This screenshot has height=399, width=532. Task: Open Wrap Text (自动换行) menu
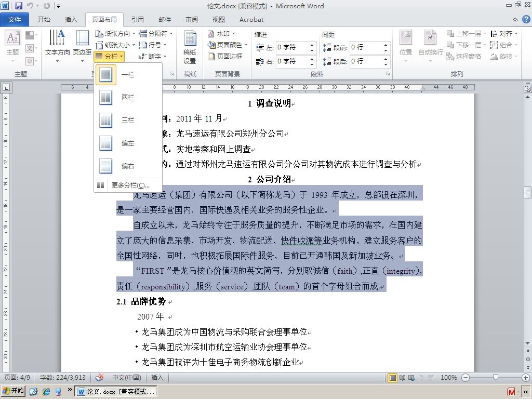click(x=430, y=46)
